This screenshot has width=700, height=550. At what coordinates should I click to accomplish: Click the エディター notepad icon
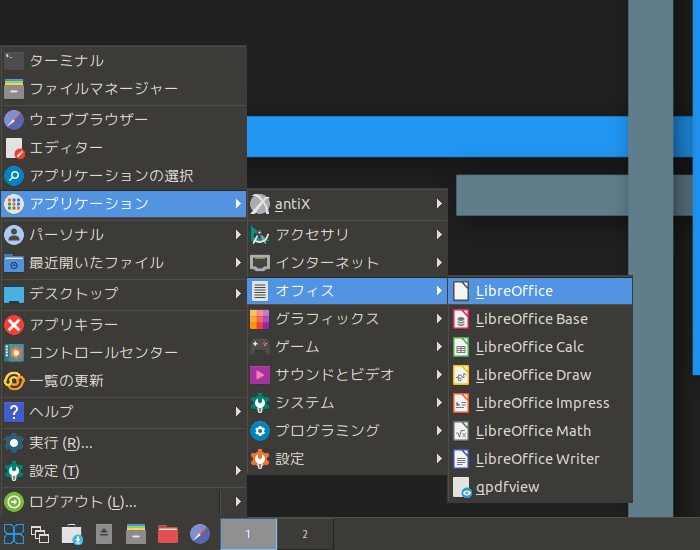[14, 148]
